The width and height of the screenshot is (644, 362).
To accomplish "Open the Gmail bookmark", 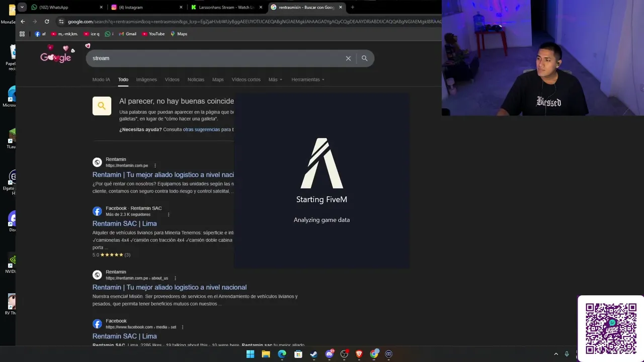I will [x=127, y=34].
